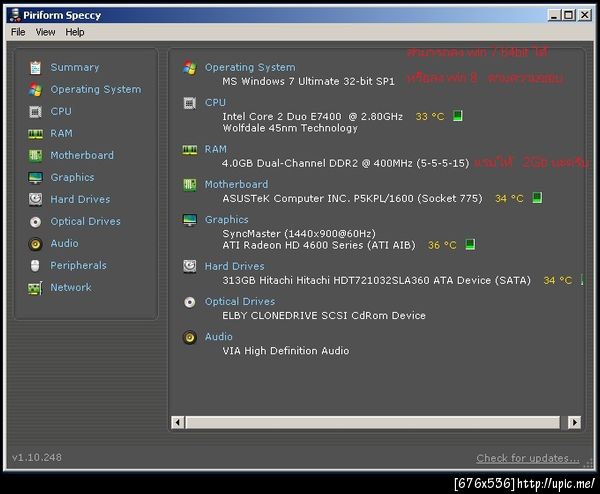The image size is (600, 494).
Task: Click the Hard Drives icon in sidebar
Action: tap(35, 199)
